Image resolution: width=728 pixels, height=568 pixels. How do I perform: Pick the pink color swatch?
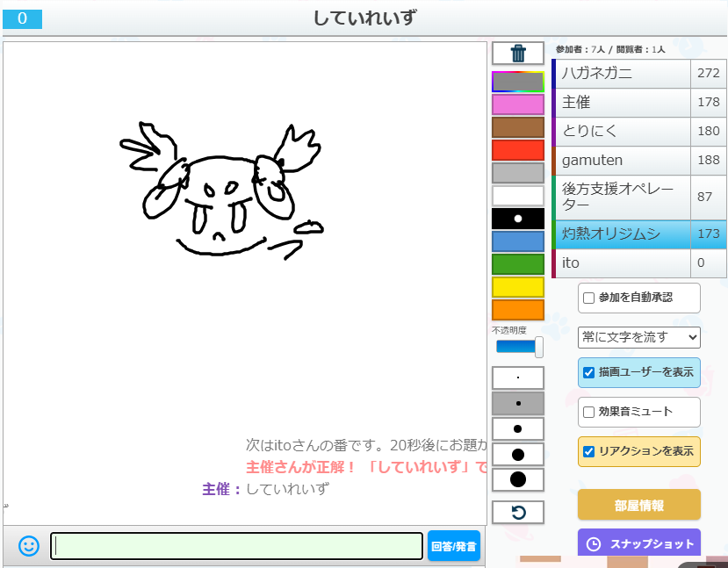pyautogui.click(x=518, y=105)
